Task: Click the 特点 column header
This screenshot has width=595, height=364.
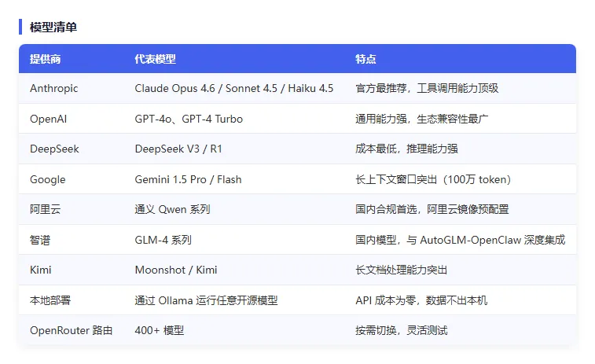Action: pyautogui.click(x=365, y=59)
